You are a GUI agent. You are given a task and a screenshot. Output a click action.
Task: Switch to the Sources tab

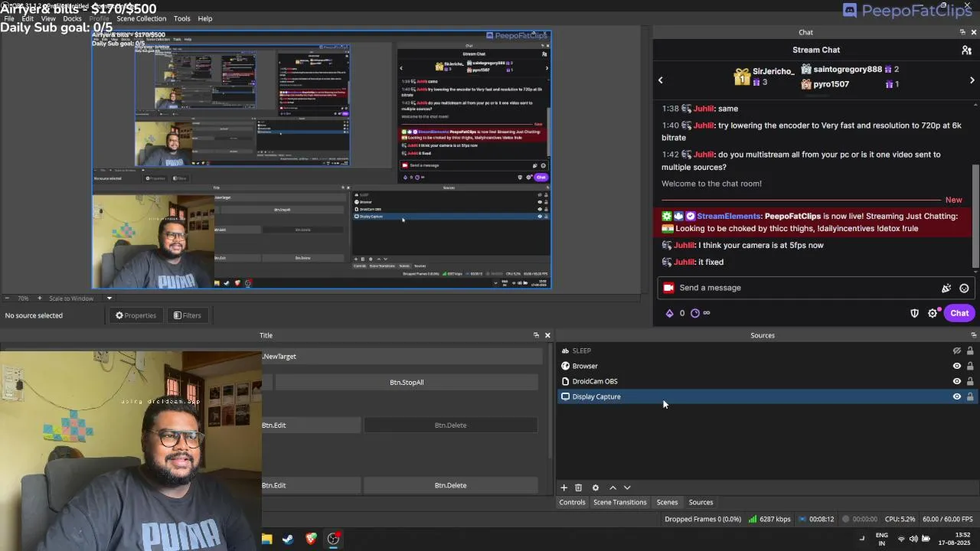[701, 502]
